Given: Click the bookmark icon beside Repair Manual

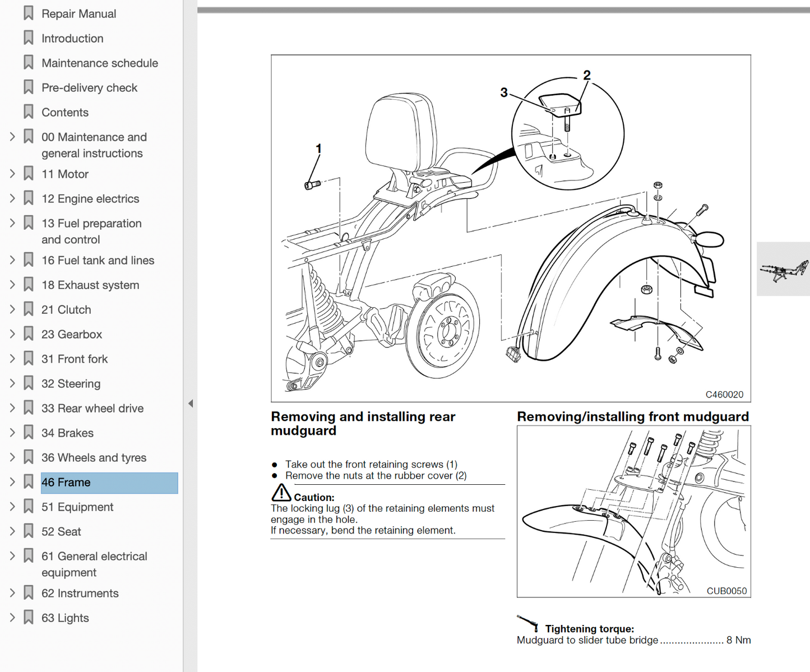Looking at the screenshot, I should 29,13.
